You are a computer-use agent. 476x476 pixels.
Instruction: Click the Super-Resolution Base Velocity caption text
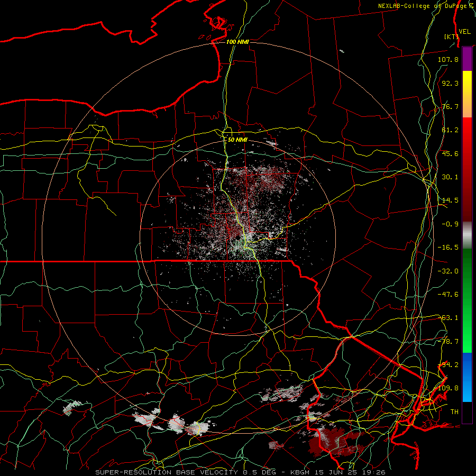coord(240,472)
